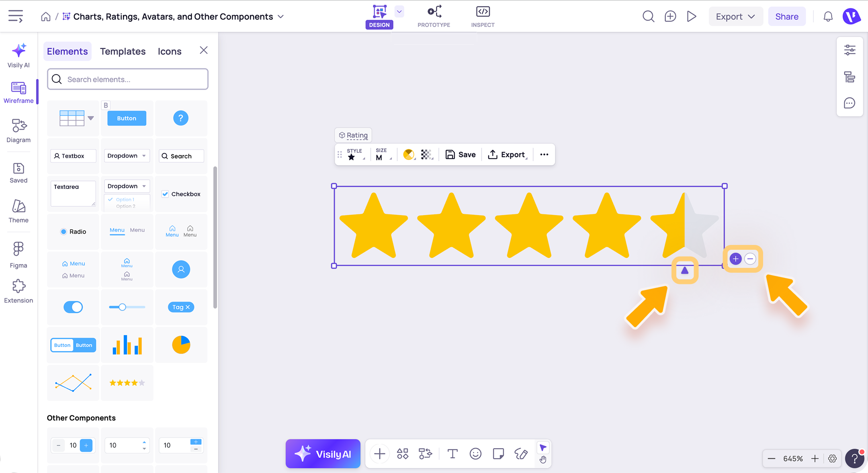
Task: Switch to INSPECT mode
Action: coord(483,16)
